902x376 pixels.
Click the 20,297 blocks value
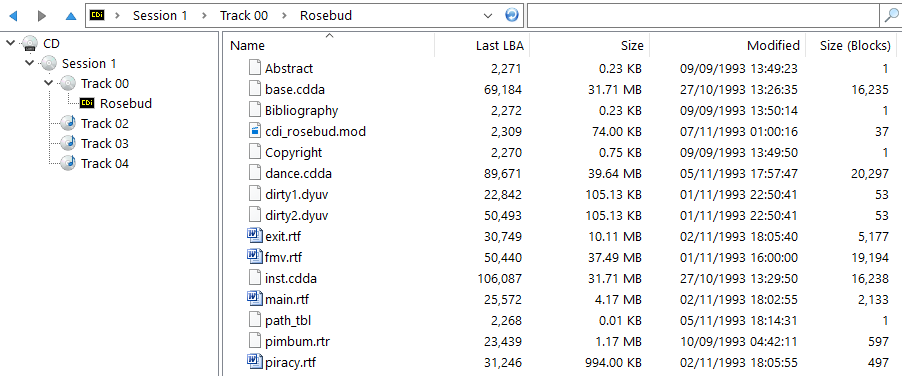tap(869, 173)
